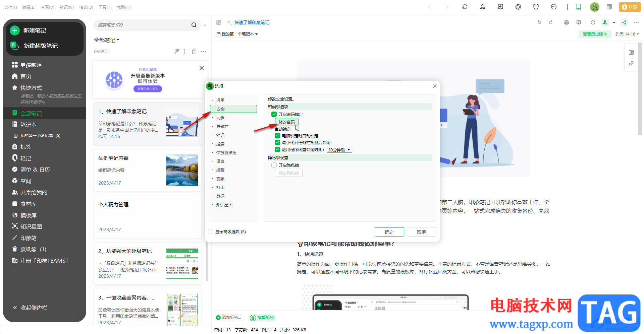Enable the privacy lock checkbox
644x334 pixels.
click(x=274, y=165)
